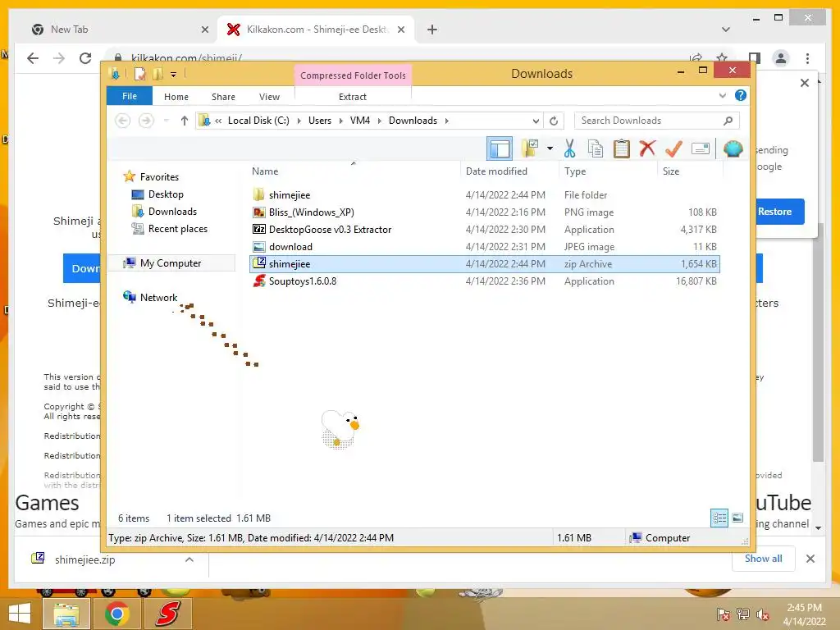840x630 pixels.
Task: Select Network in the navigation pane
Action: click(x=158, y=297)
